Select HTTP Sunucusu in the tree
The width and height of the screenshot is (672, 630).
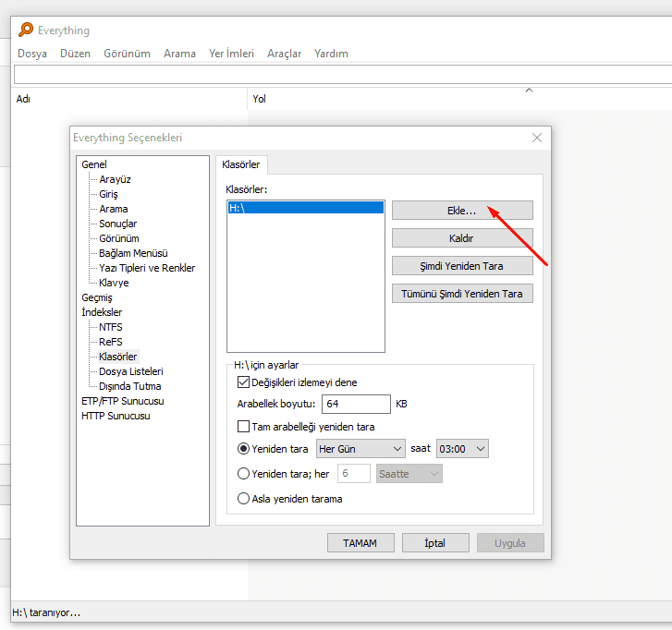[x=116, y=416]
